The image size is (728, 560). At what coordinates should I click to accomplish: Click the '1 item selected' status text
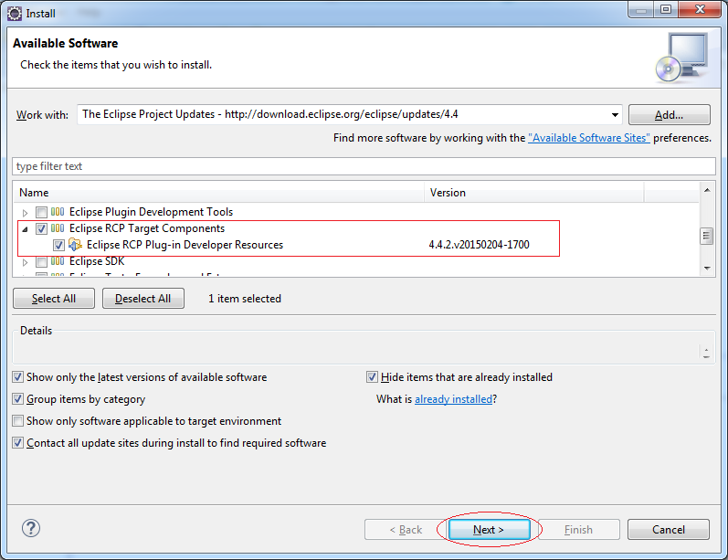[x=245, y=299]
